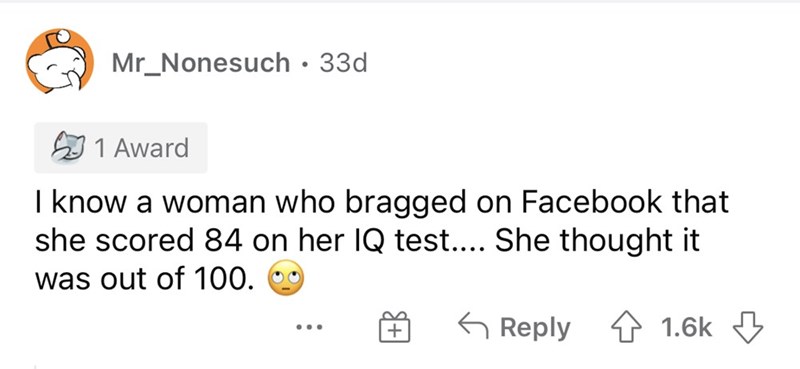The image size is (800, 369).
Task: Click the 33d comment timestamp
Action: [x=343, y=63]
